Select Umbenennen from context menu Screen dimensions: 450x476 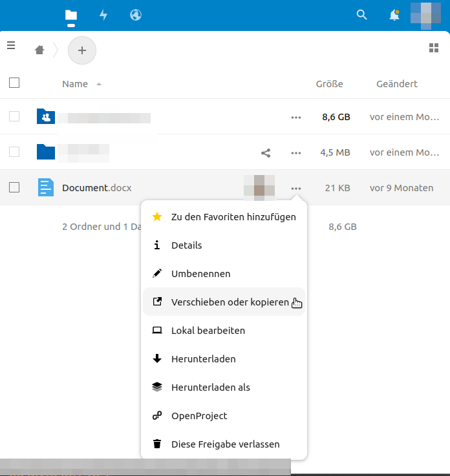click(200, 274)
